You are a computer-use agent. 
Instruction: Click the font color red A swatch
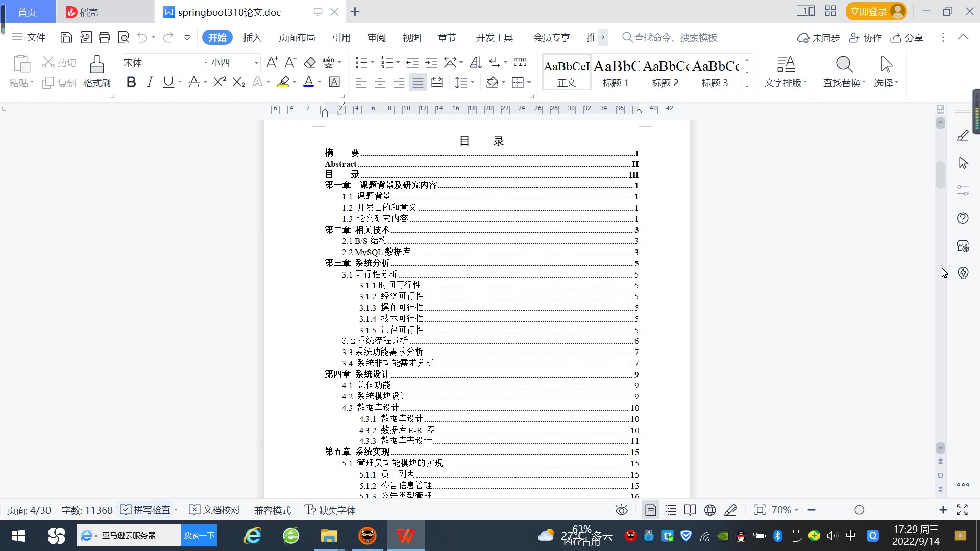tap(309, 82)
